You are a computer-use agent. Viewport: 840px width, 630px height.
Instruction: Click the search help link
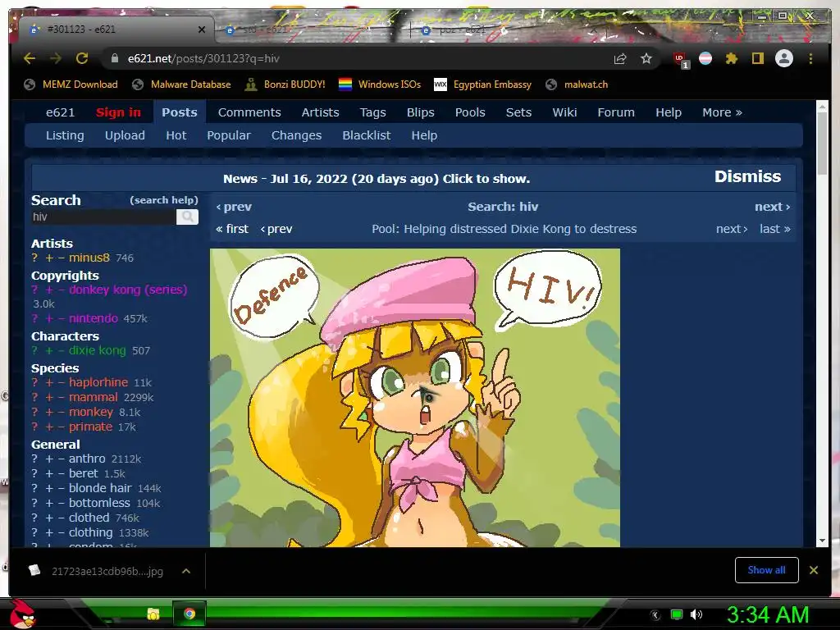coord(164,200)
